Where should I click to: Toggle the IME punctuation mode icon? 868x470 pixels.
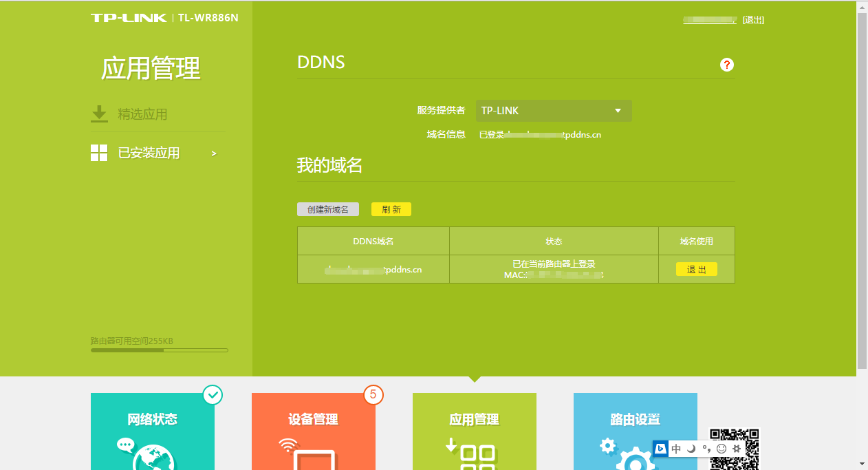click(x=706, y=449)
